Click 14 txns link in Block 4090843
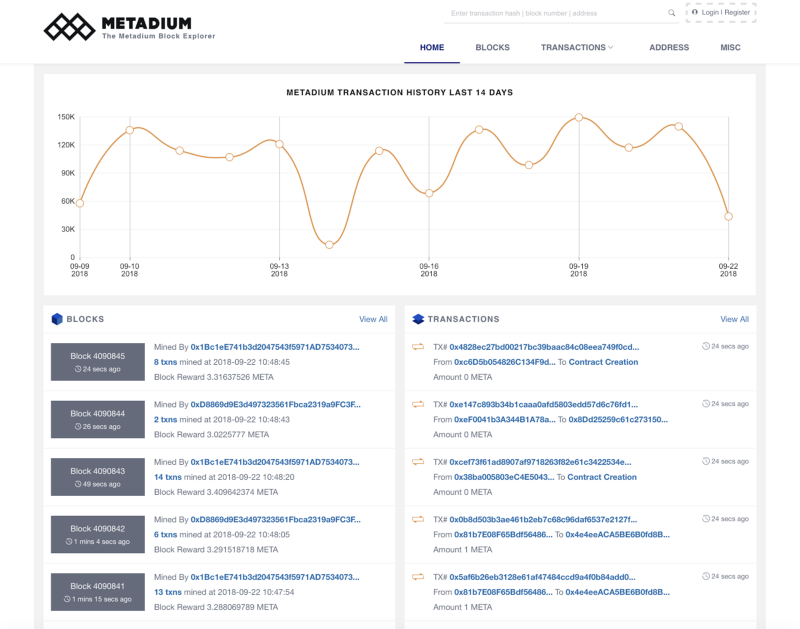800x629 pixels. coord(168,477)
